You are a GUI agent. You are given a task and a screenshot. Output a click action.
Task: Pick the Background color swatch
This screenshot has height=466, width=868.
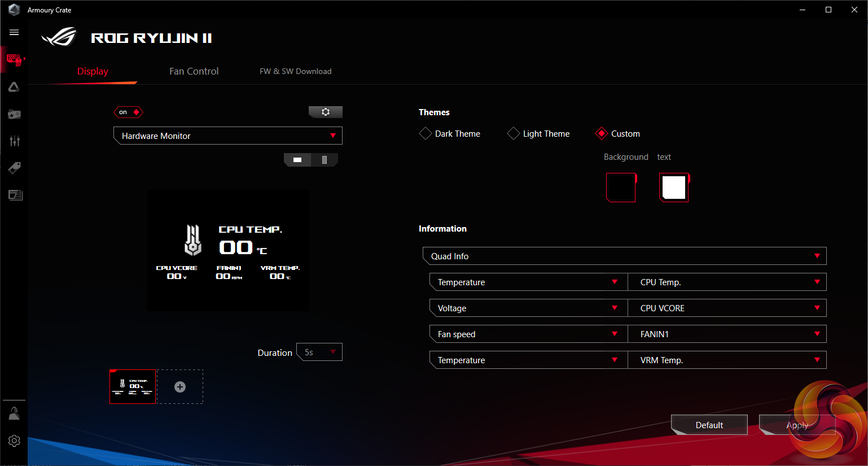coord(621,188)
